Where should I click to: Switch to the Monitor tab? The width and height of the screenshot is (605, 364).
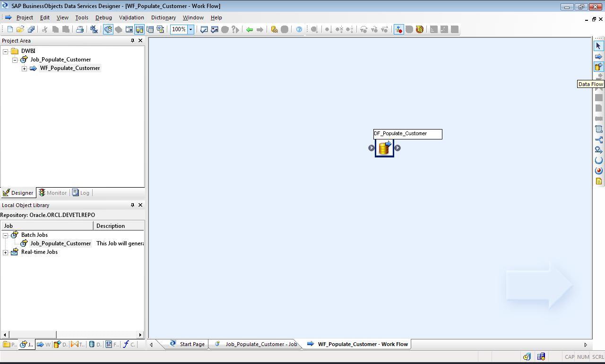pyautogui.click(x=53, y=193)
